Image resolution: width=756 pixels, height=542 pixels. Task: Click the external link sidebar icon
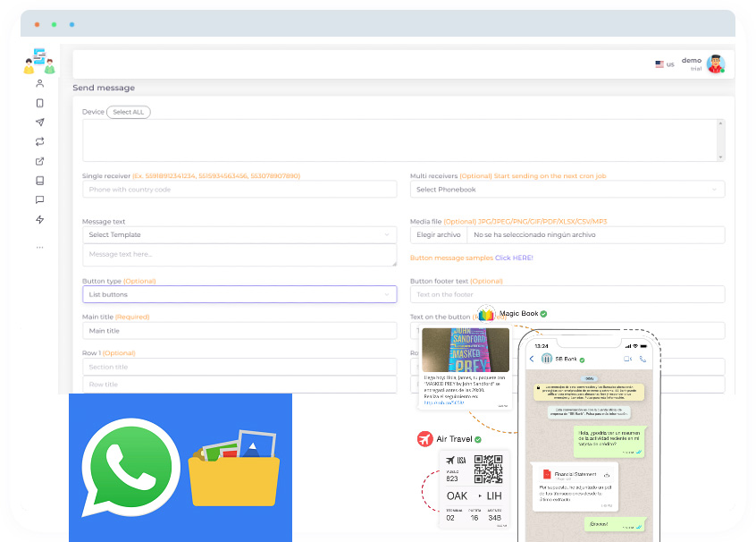click(39, 161)
